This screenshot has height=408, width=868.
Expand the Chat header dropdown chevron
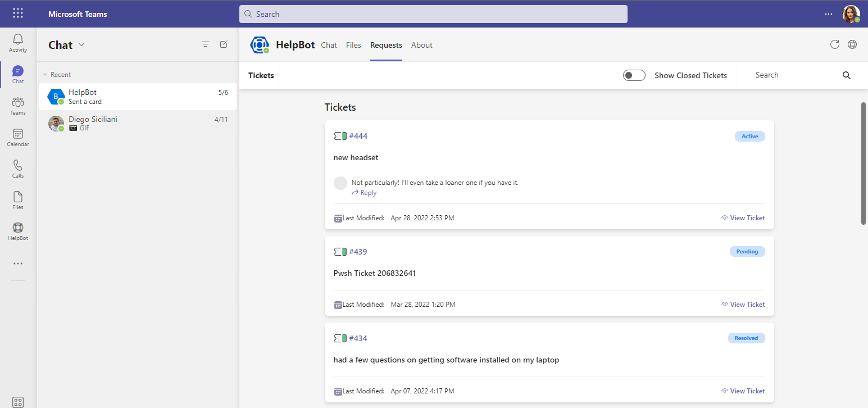(x=81, y=45)
